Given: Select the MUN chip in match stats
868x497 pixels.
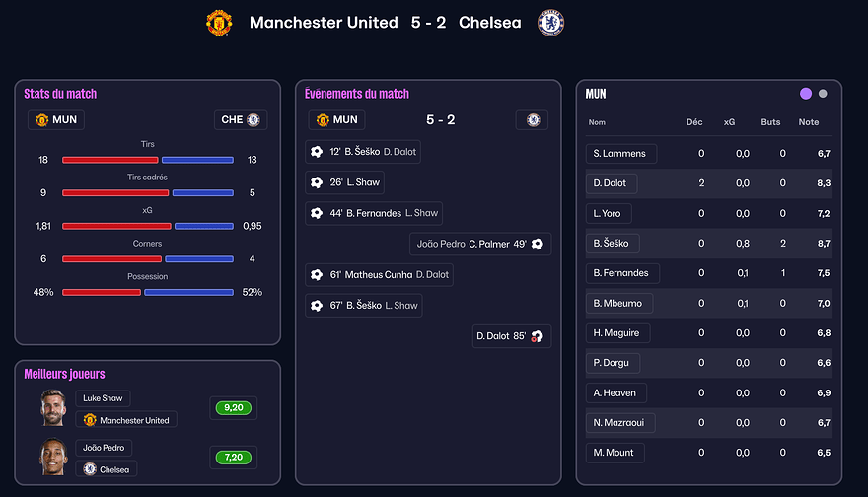Looking at the screenshot, I should coord(56,120).
